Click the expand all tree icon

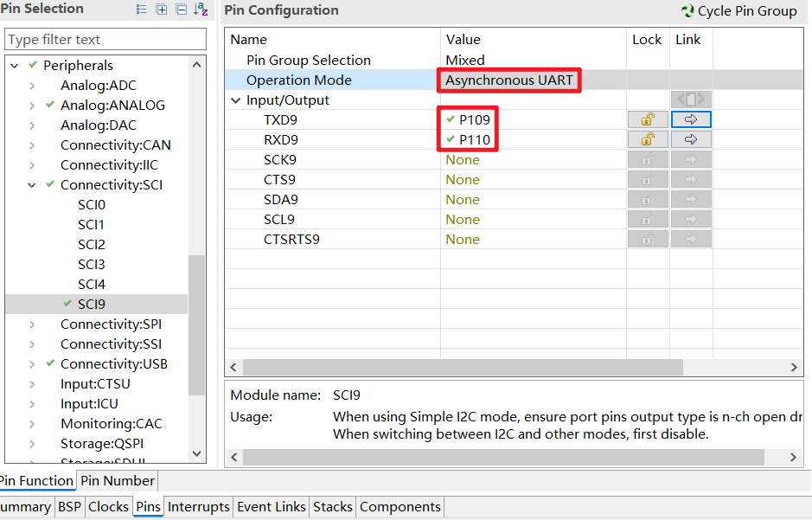pos(162,10)
